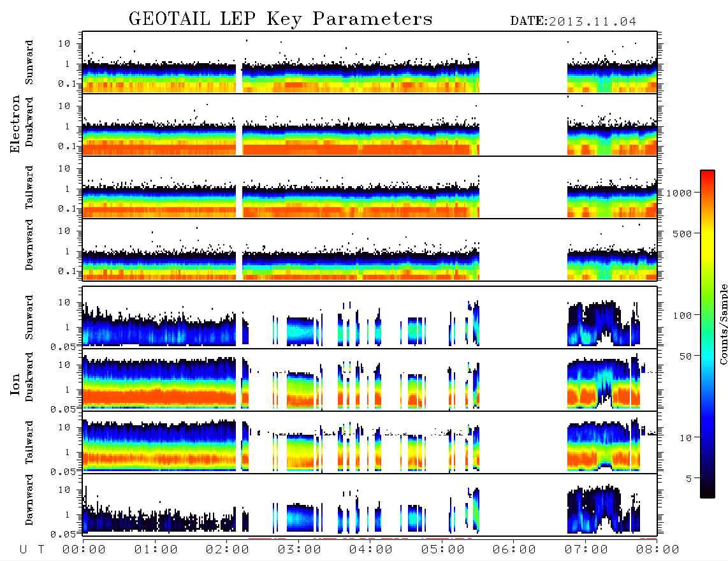Select the Electron 'Duskward' panel label
The height and width of the screenshot is (561, 728).
point(29,122)
